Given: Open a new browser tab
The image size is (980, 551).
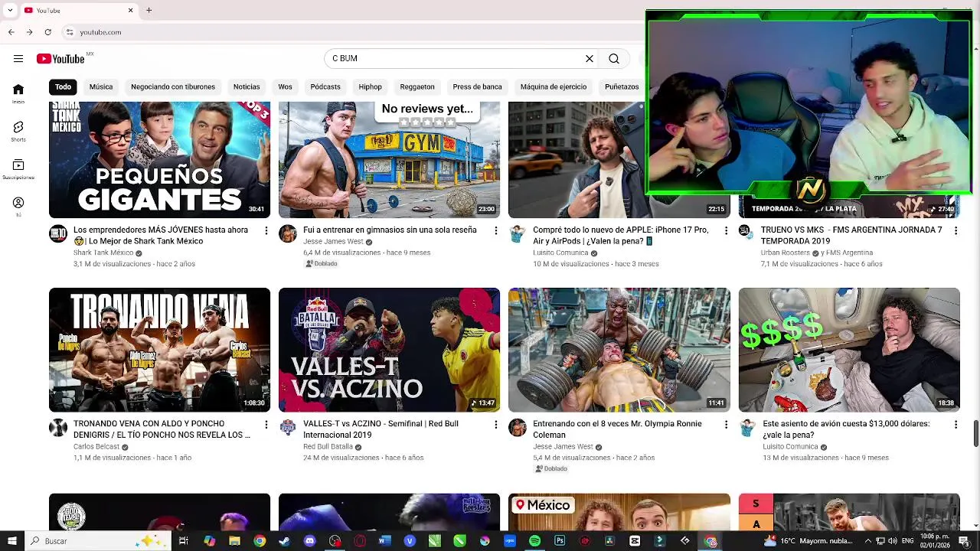Looking at the screenshot, I should (149, 10).
